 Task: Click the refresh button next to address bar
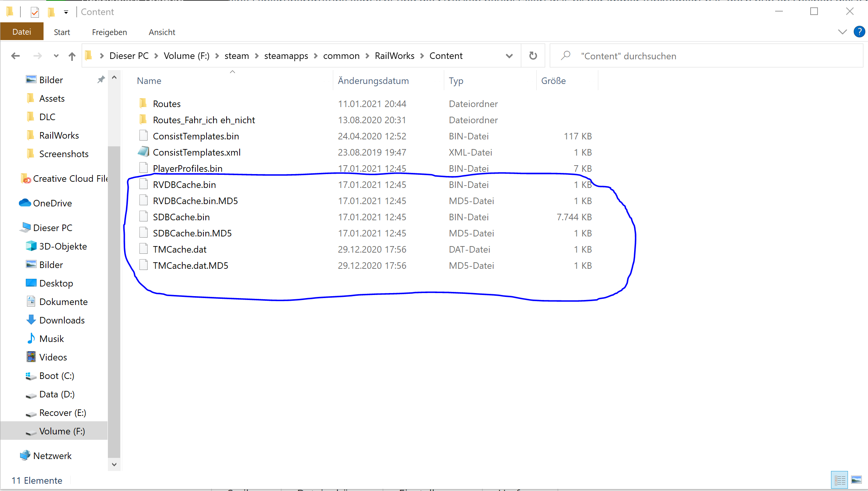533,56
